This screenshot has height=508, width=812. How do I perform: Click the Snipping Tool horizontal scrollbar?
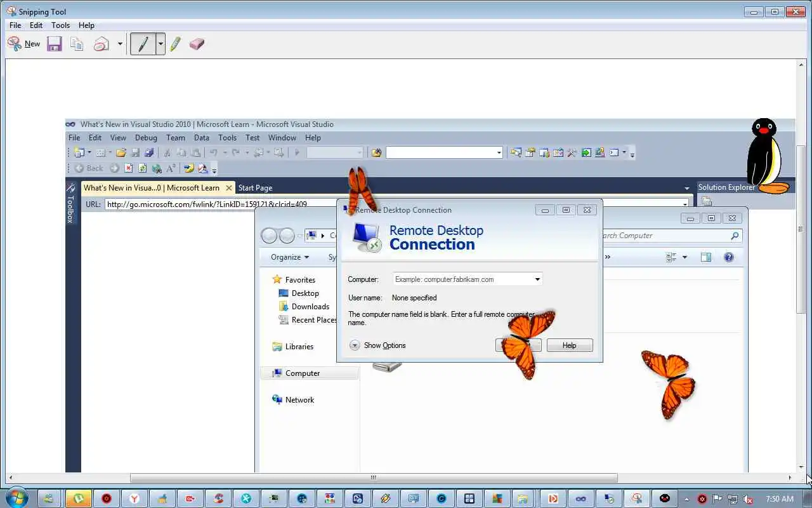[x=374, y=478]
